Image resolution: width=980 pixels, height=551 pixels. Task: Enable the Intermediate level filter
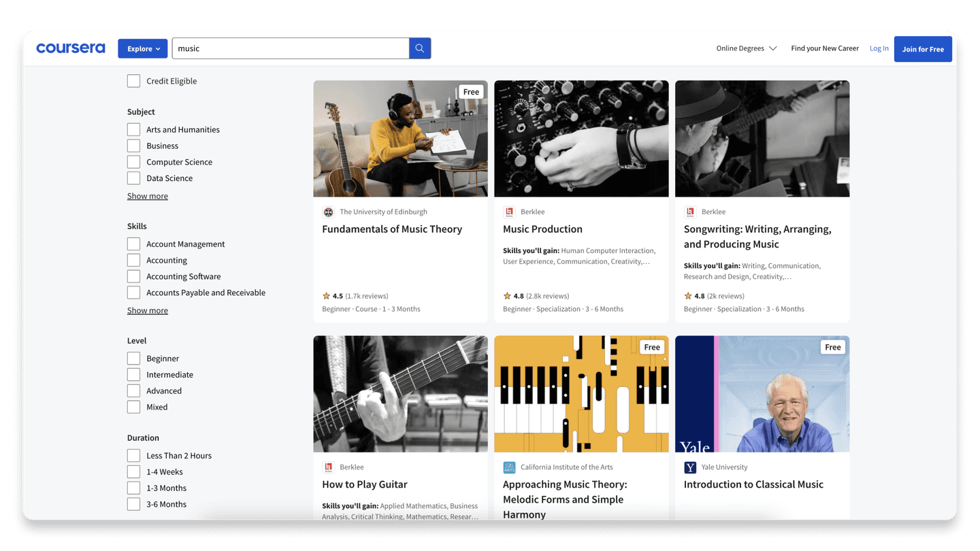click(x=133, y=374)
